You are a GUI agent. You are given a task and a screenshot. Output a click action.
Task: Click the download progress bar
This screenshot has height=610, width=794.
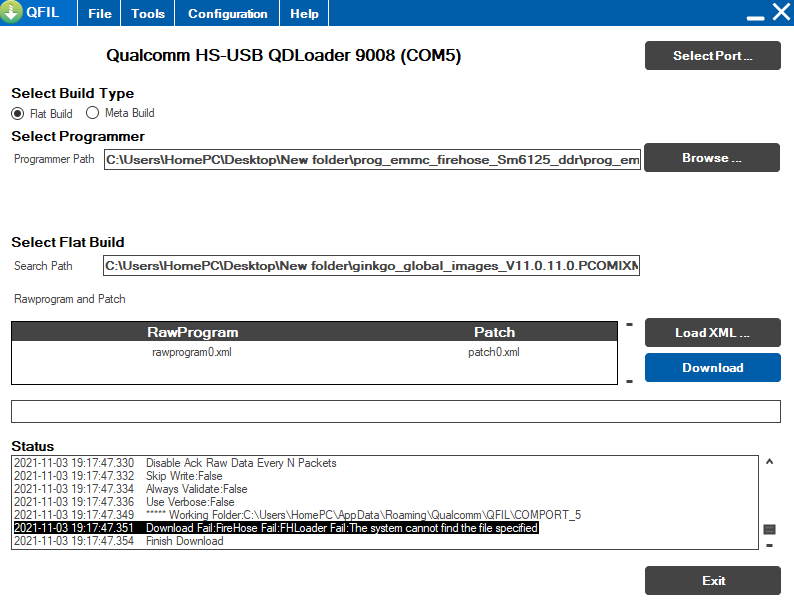pyautogui.click(x=395, y=412)
